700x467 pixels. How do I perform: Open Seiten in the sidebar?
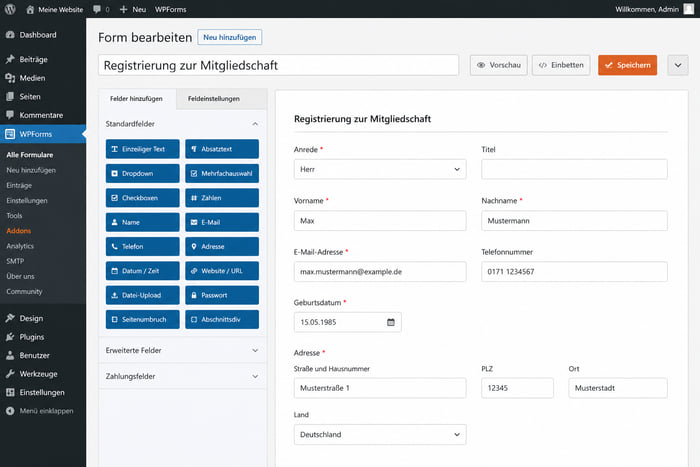tap(43, 96)
